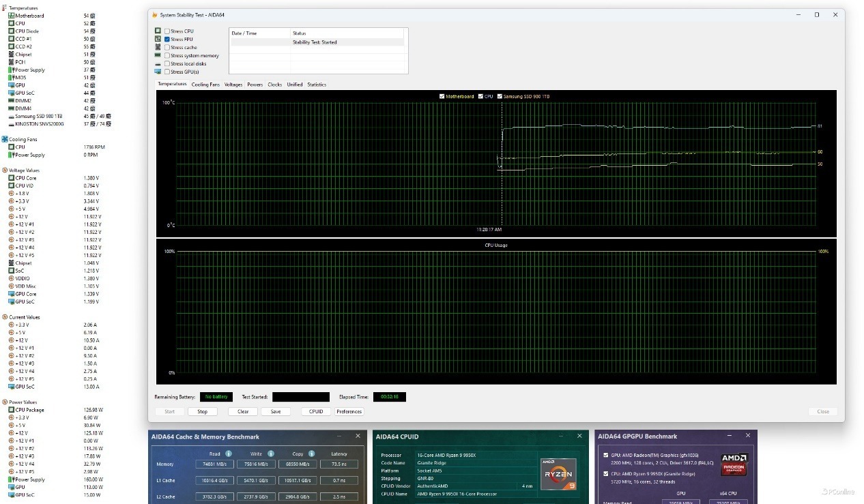
Task: Enable the Stress CPU checkbox
Action: point(167,31)
